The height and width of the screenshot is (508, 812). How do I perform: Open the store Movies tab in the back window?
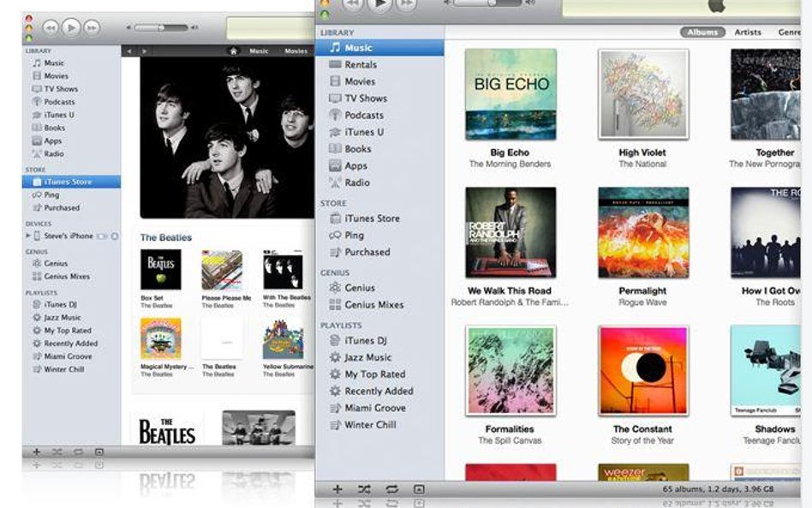pyautogui.click(x=296, y=51)
